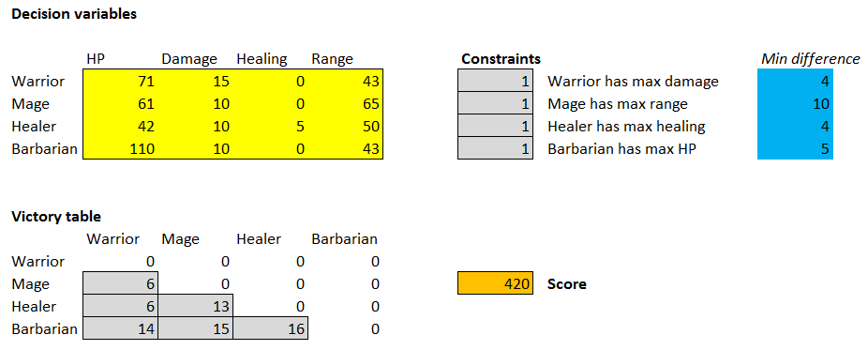This screenshot has height=350, width=868.
Task: Click victory cell Barbarian versus Healer, 16
Action: [271, 328]
